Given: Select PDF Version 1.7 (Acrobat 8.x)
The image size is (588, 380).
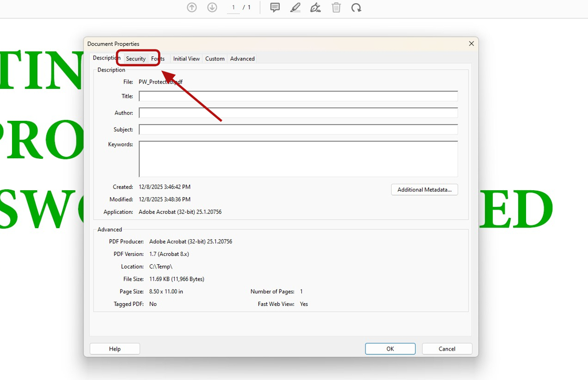Looking at the screenshot, I should click(x=169, y=254).
